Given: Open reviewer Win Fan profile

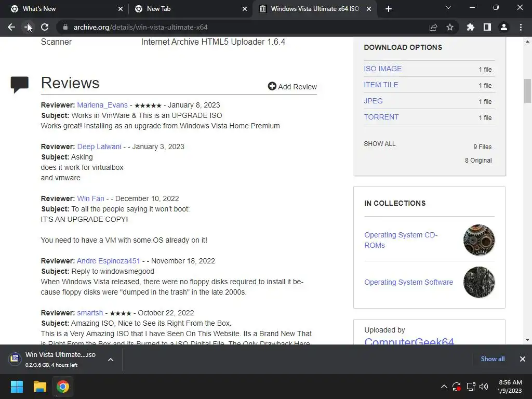Looking at the screenshot, I should pyautogui.click(x=90, y=198).
